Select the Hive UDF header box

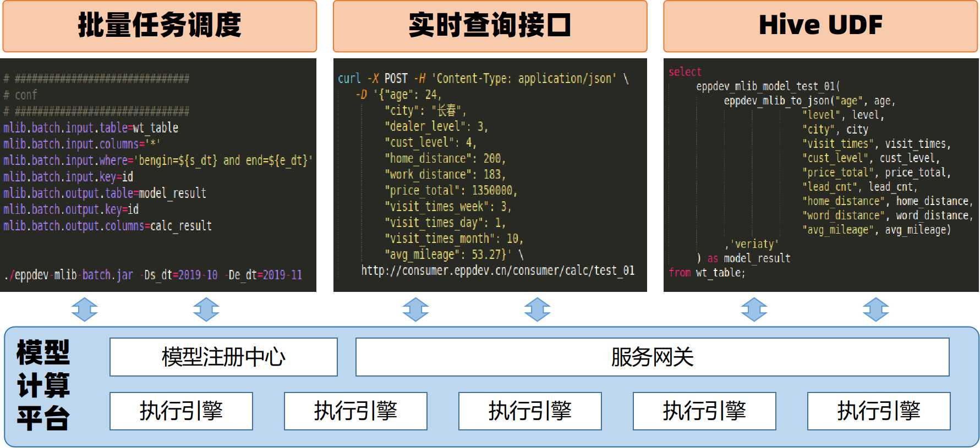click(x=820, y=26)
